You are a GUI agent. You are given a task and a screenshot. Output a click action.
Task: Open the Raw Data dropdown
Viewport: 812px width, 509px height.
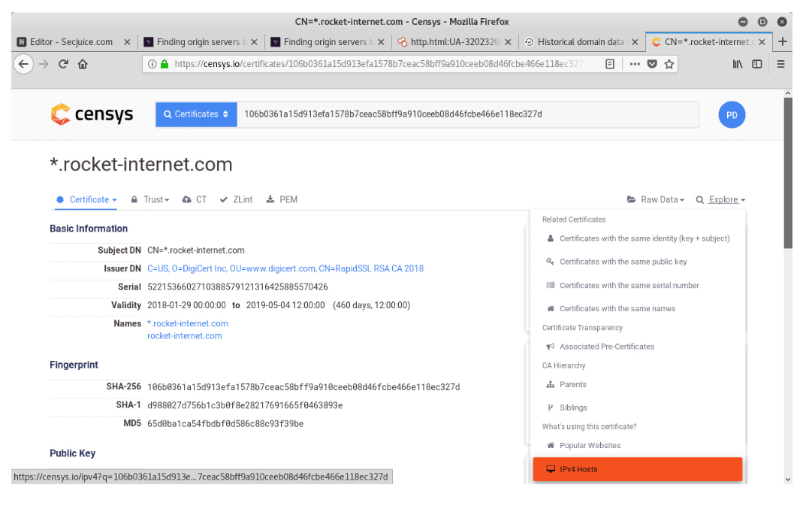656,199
